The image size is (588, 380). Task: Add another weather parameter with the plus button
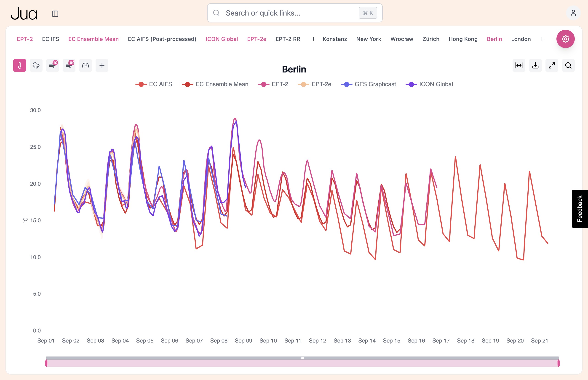coord(102,65)
